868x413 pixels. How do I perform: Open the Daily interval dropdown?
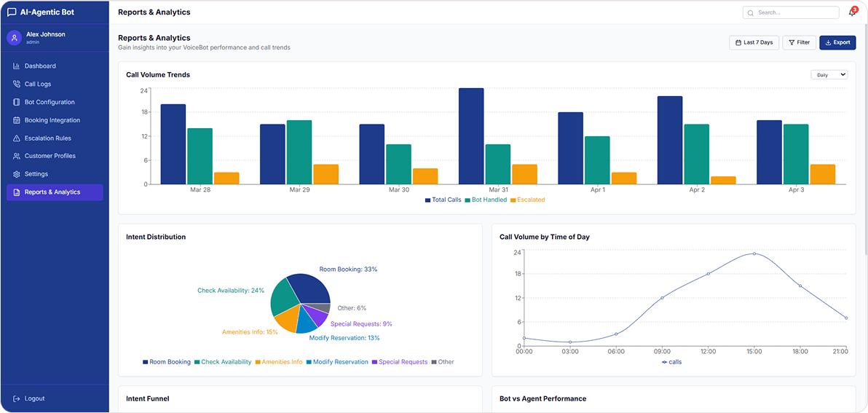point(829,75)
